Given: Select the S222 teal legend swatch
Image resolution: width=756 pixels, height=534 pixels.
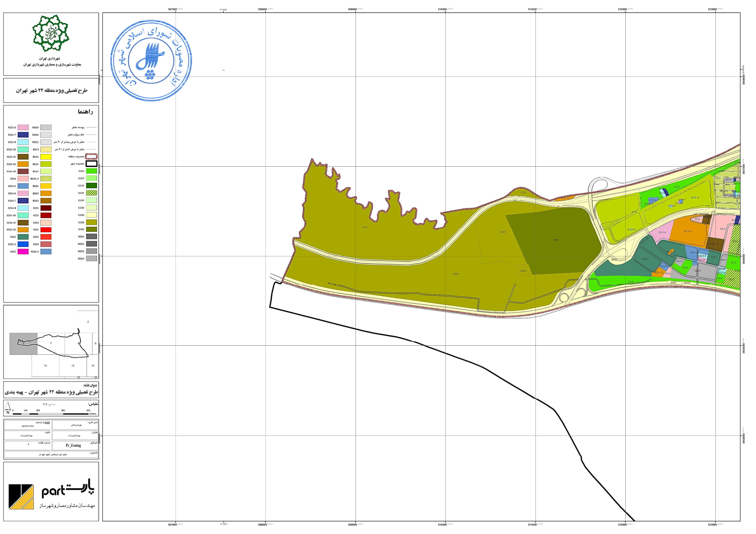Looking at the screenshot, I should (23, 237).
